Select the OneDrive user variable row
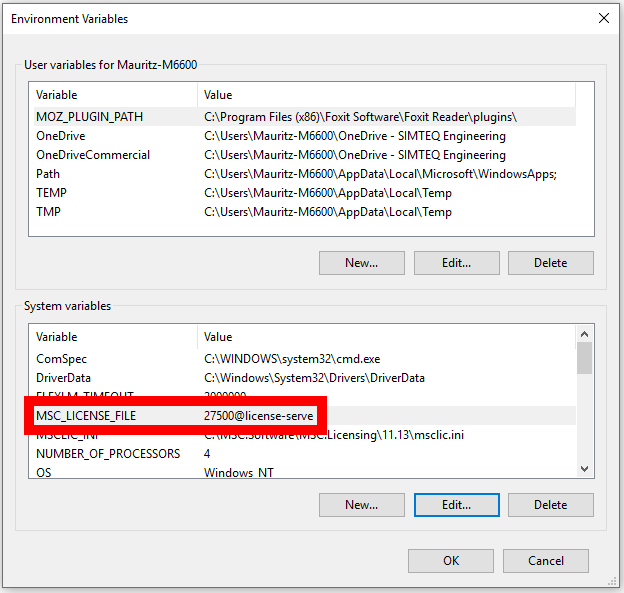Screen dimensions: 624x593 (60, 136)
